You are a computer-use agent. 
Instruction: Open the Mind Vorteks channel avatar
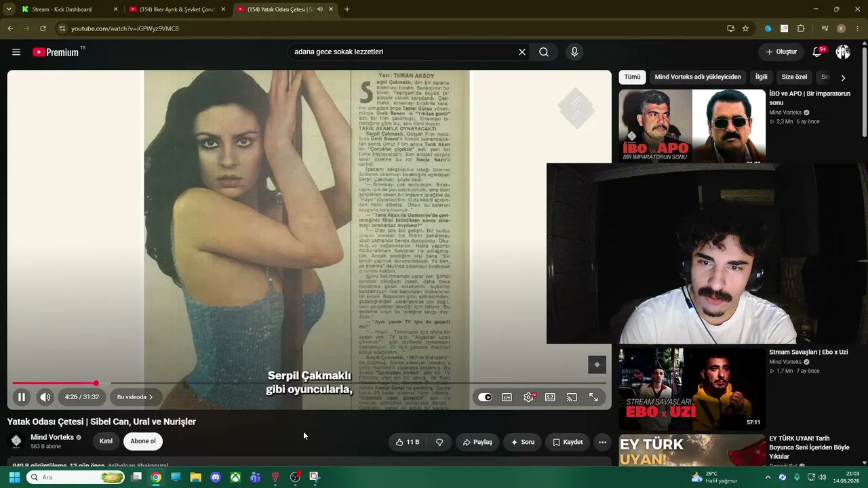(16, 441)
